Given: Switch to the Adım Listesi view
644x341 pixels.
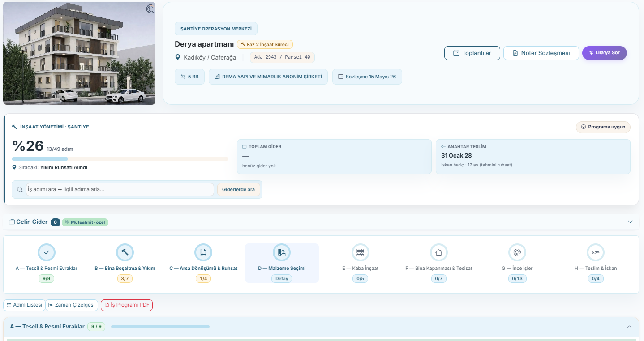Looking at the screenshot, I should pos(25,305).
